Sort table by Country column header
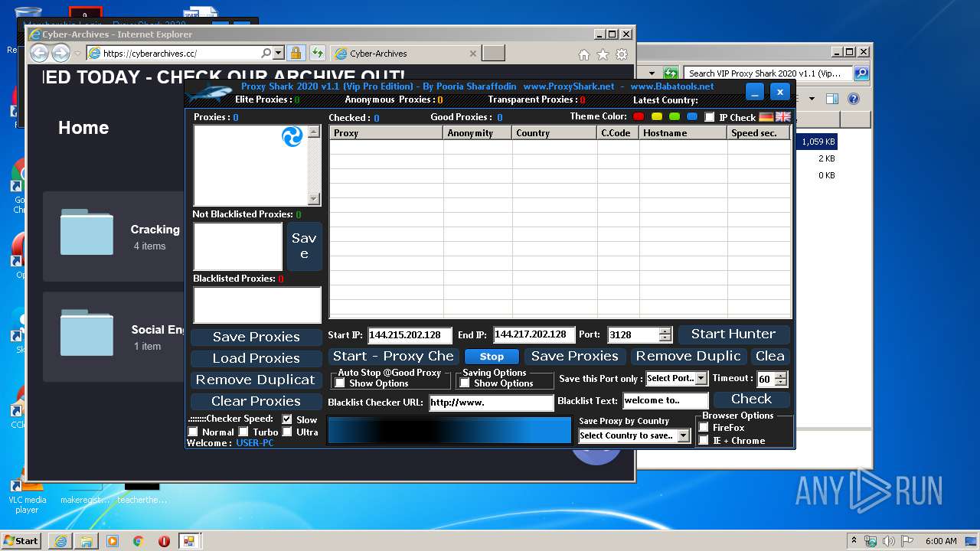 555,132
